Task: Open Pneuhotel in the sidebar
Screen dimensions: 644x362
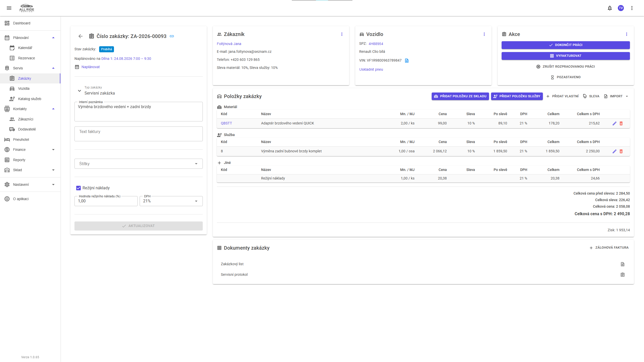Action: tap(30, 140)
